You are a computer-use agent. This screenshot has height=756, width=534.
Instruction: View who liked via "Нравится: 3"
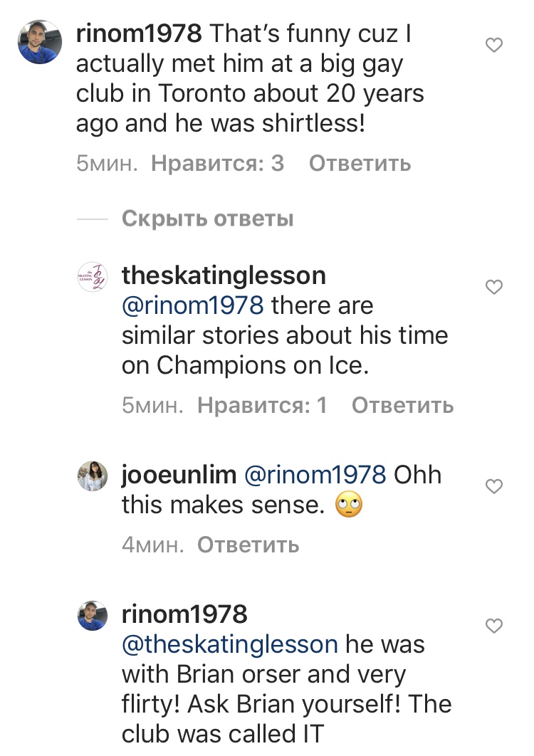pyautogui.click(x=218, y=163)
